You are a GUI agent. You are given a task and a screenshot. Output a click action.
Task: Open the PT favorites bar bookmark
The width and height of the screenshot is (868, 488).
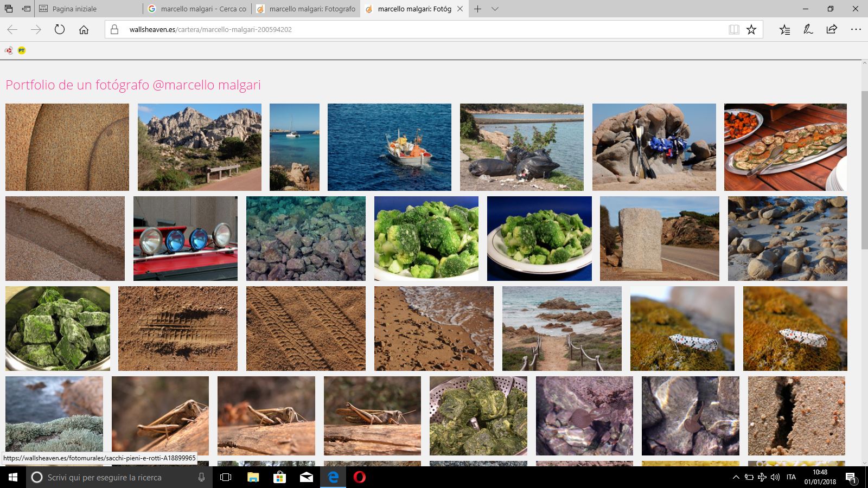tap(22, 50)
